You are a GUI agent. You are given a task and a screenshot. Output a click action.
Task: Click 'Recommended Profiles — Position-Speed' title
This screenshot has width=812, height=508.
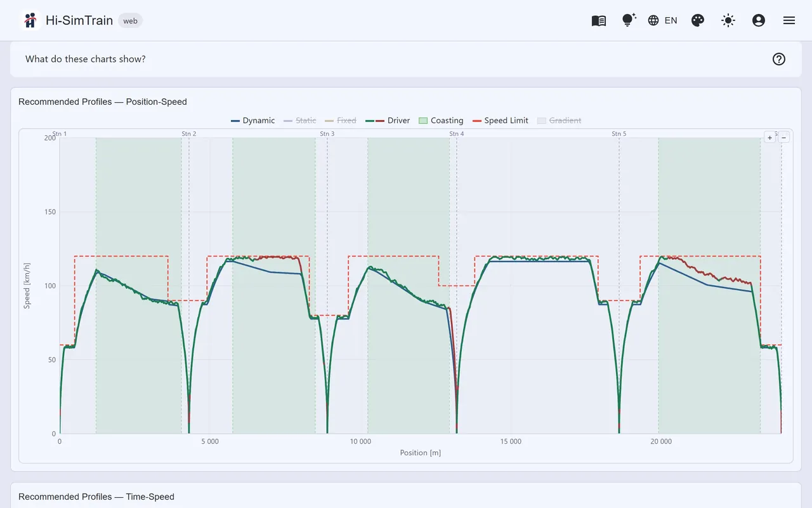(x=103, y=102)
